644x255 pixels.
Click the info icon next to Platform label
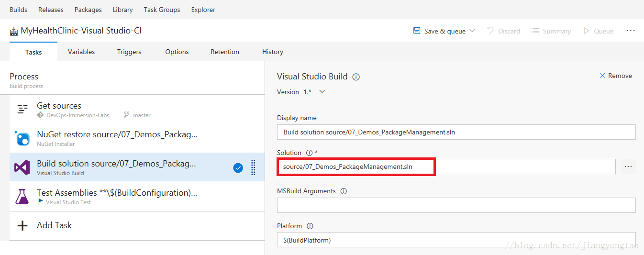click(x=310, y=226)
